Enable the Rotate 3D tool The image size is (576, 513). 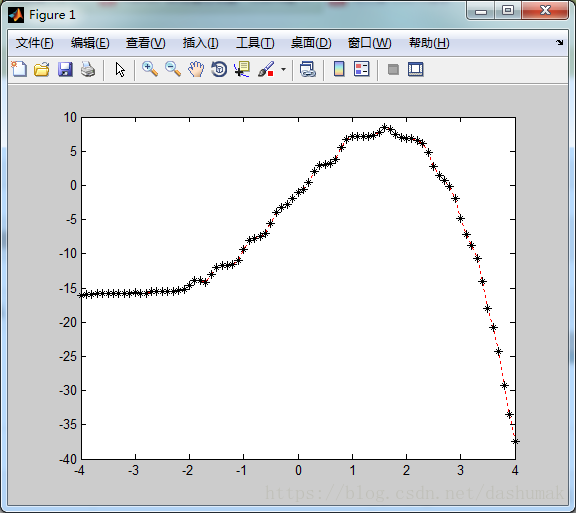pos(219,69)
